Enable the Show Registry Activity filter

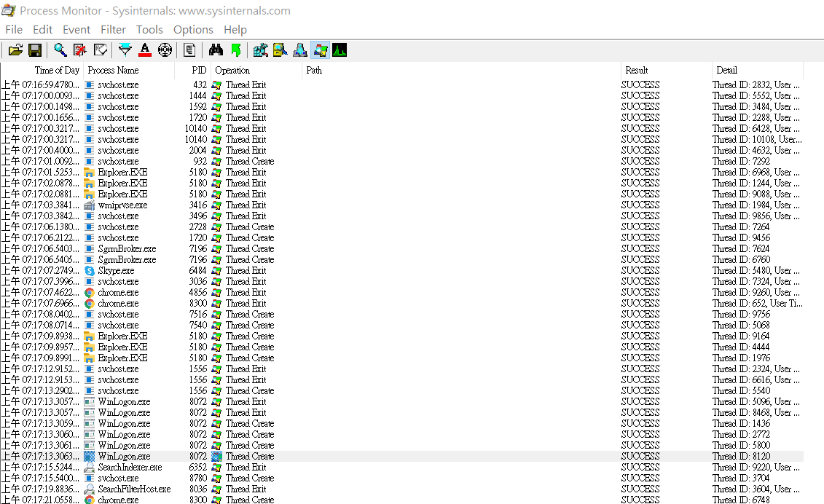[x=260, y=50]
